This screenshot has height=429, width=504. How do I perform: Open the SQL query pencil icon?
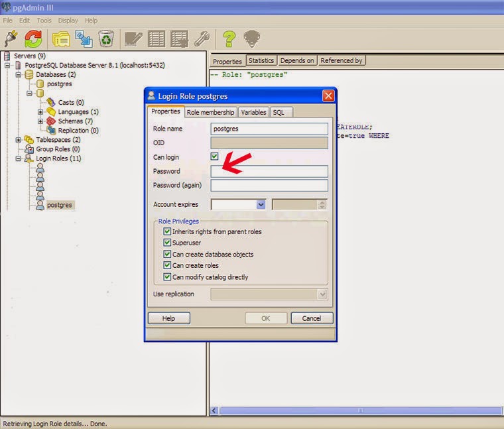tap(133, 39)
